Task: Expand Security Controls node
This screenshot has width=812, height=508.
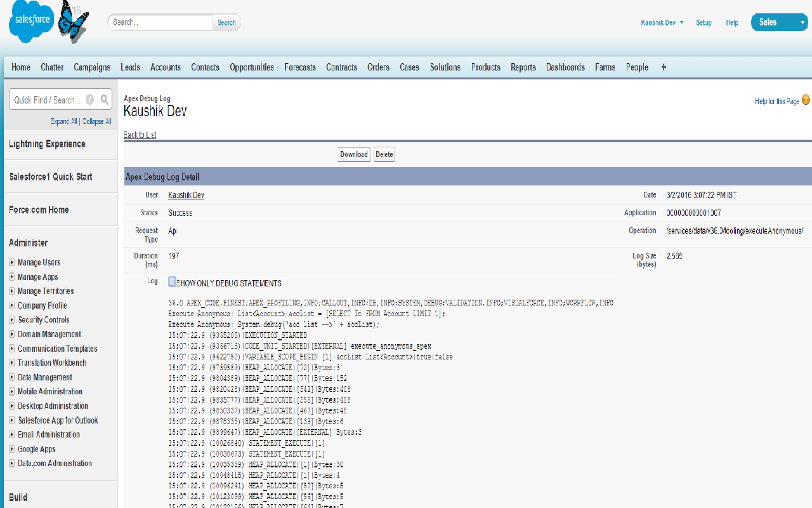Action: (12, 320)
